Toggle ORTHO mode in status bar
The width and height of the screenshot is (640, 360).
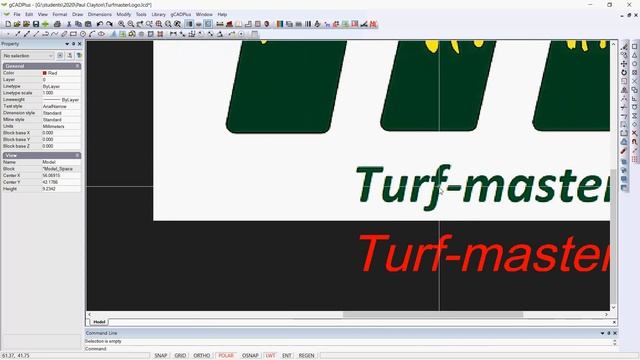pos(202,356)
